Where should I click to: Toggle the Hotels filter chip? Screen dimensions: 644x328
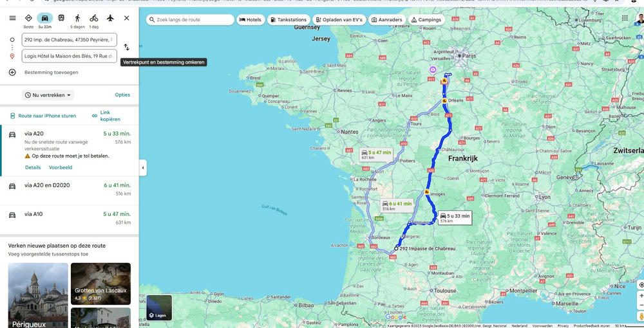coord(251,20)
